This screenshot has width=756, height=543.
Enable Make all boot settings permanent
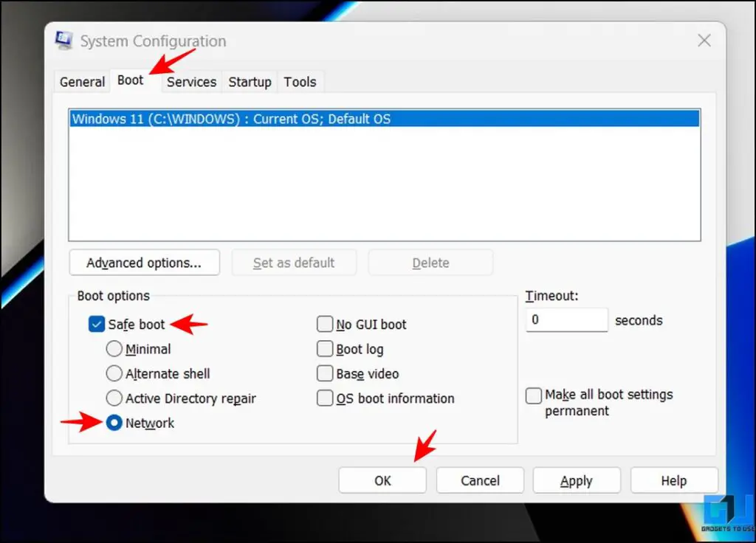533,395
